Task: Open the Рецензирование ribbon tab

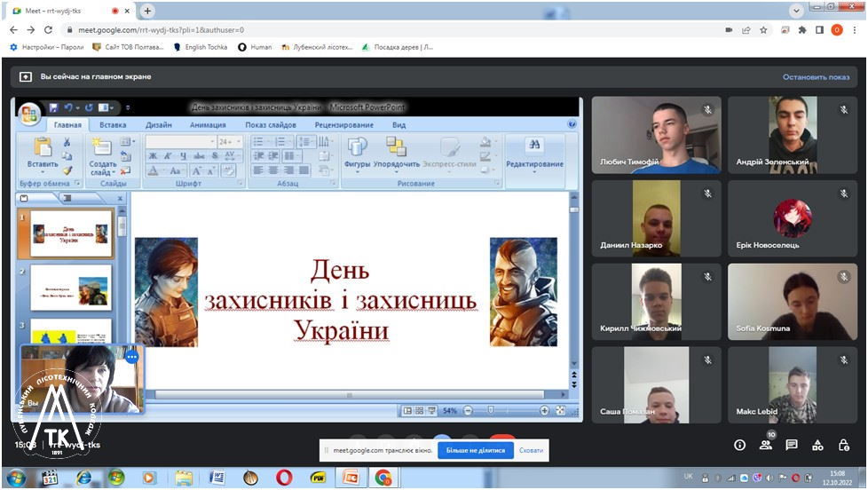Action: pos(343,125)
